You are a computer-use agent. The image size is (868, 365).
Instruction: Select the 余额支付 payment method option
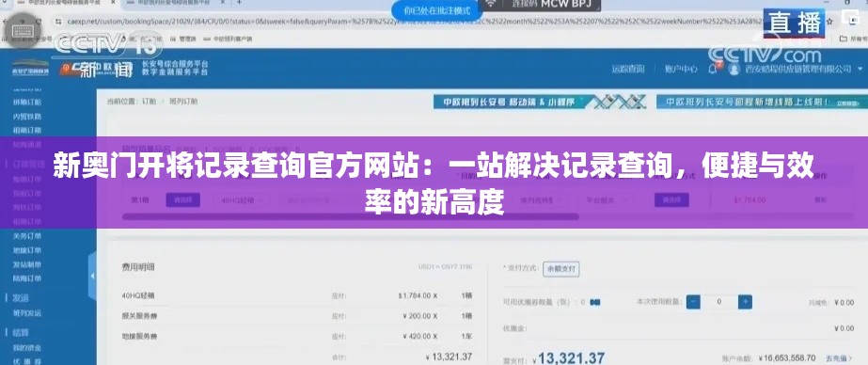coord(560,269)
